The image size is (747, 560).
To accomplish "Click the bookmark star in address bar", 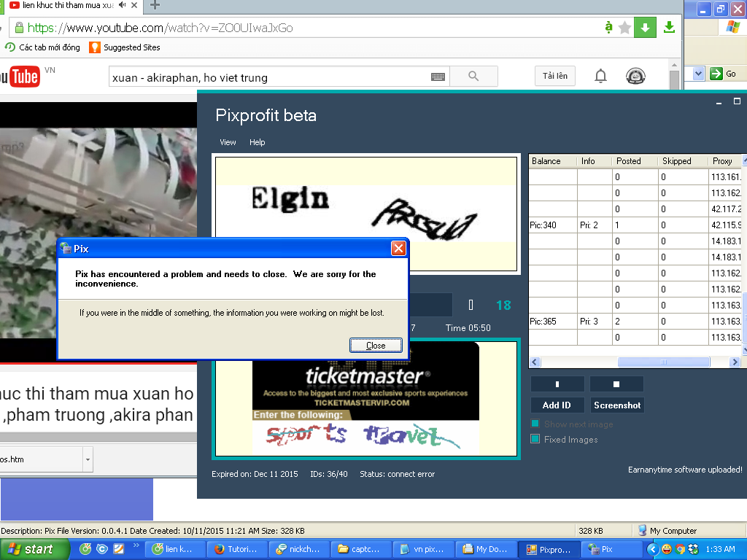I will click(x=624, y=28).
